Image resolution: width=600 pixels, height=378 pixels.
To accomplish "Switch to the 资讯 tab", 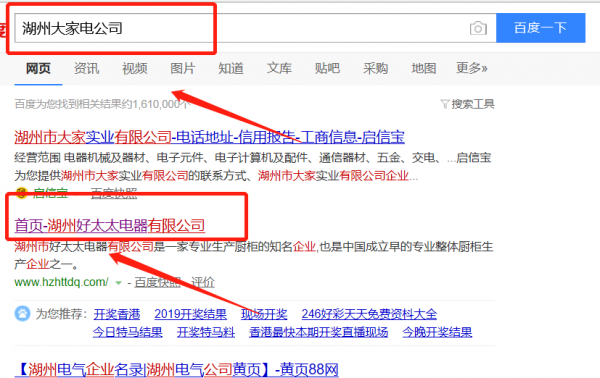I will [86, 68].
